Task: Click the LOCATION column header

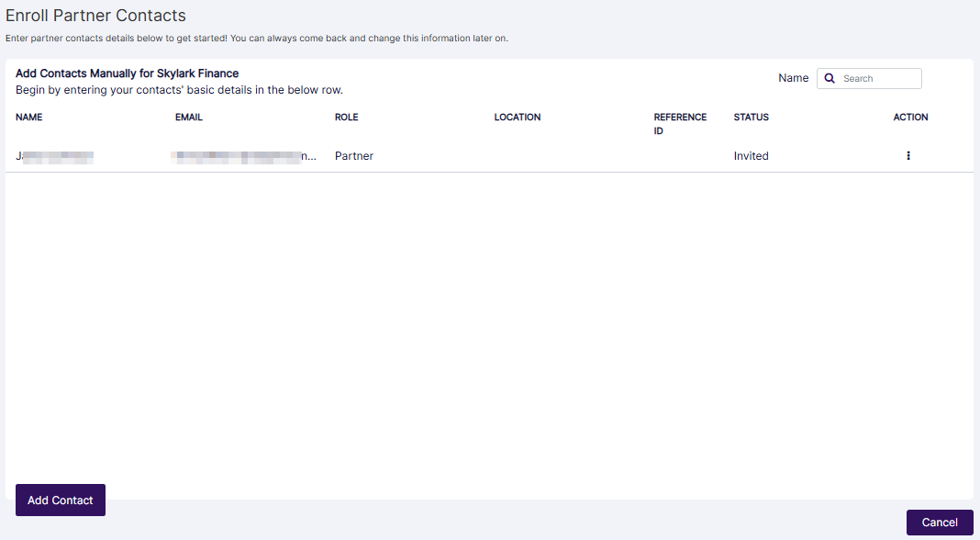Action: point(518,117)
